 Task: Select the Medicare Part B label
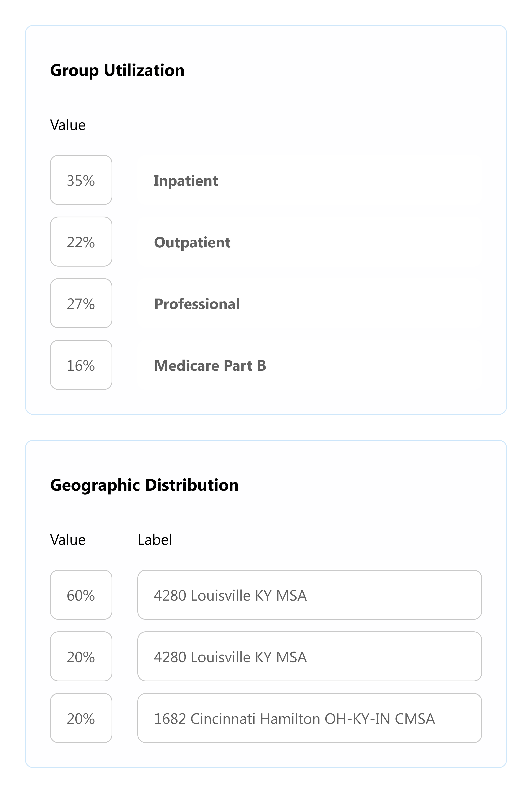click(210, 366)
